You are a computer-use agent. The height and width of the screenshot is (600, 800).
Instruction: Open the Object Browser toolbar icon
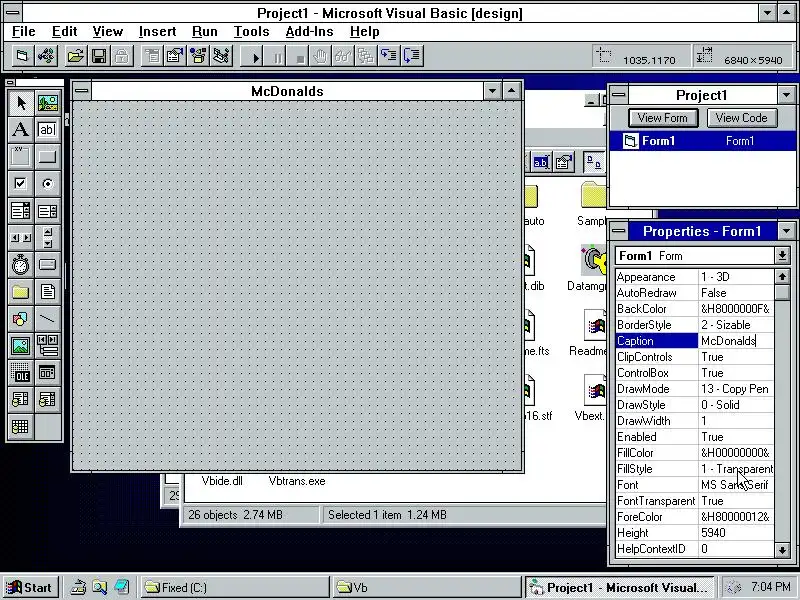pyautogui.click(x=198, y=56)
